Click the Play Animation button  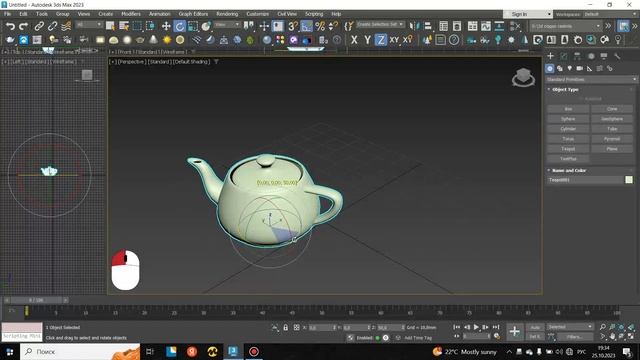click(476, 327)
